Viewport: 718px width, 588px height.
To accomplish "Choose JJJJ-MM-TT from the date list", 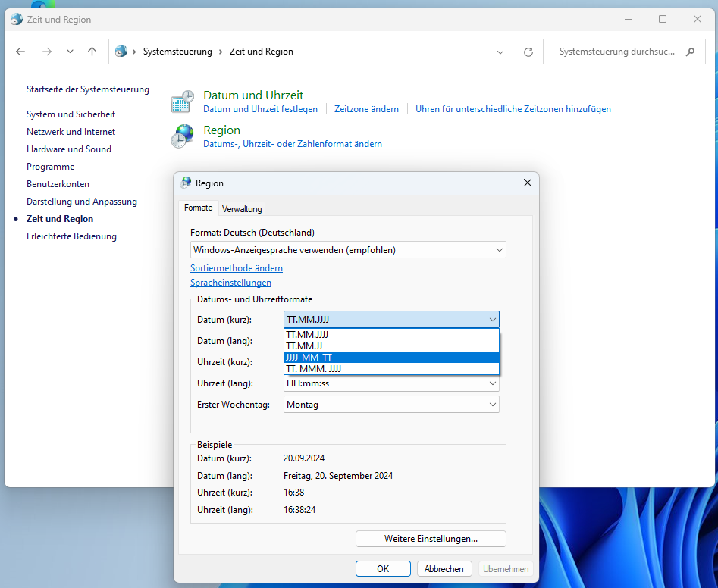I will pyautogui.click(x=391, y=358).
